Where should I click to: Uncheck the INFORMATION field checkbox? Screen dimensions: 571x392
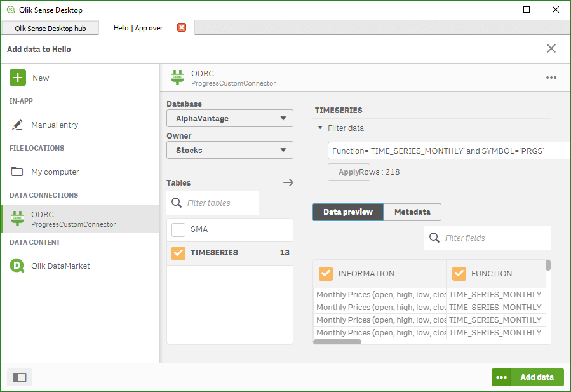point(326,273)
